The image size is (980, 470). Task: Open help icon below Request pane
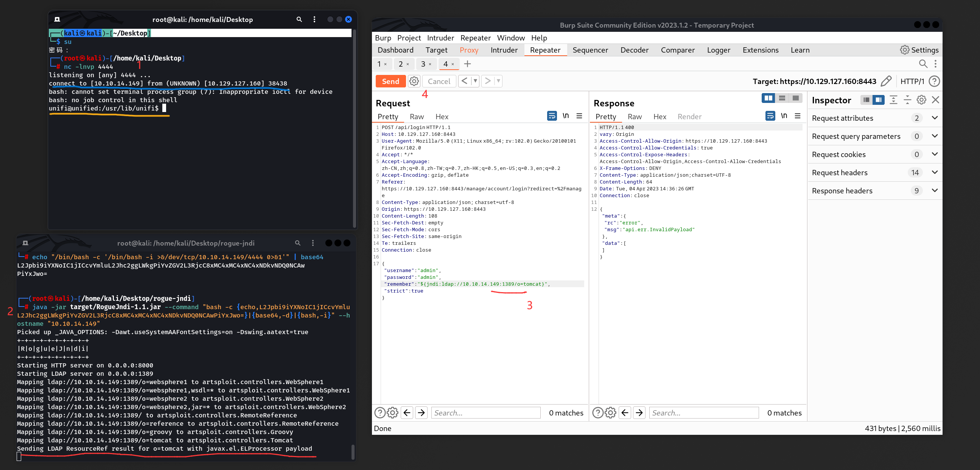coord(380,412)
